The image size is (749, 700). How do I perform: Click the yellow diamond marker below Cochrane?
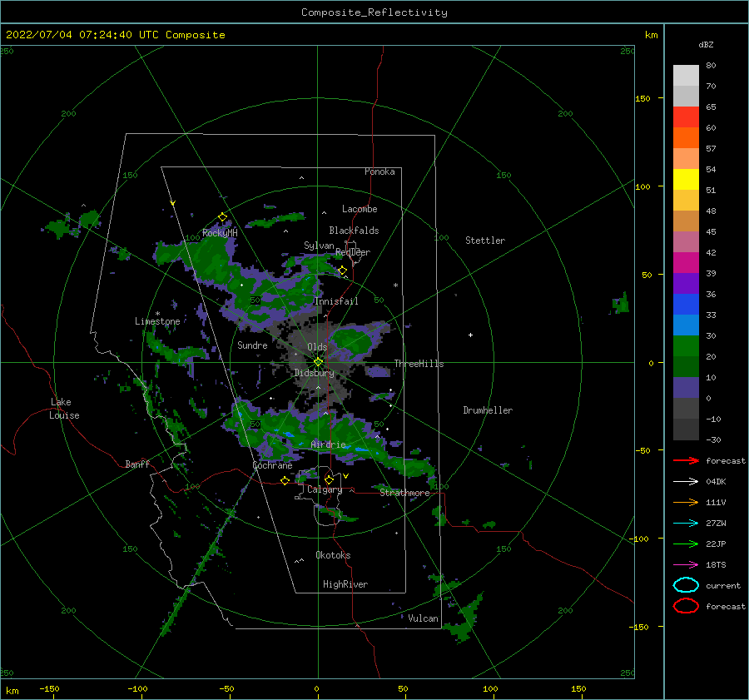pos(285,480)
